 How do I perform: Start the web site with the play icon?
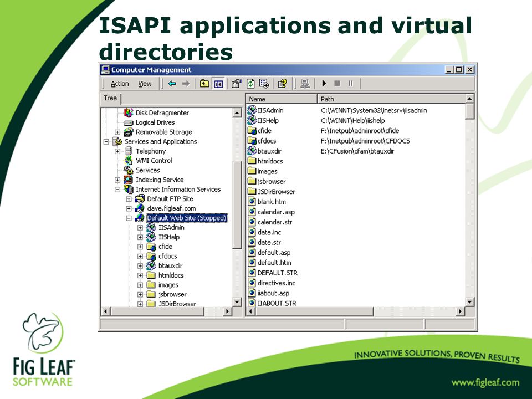(x=324, y=83)
